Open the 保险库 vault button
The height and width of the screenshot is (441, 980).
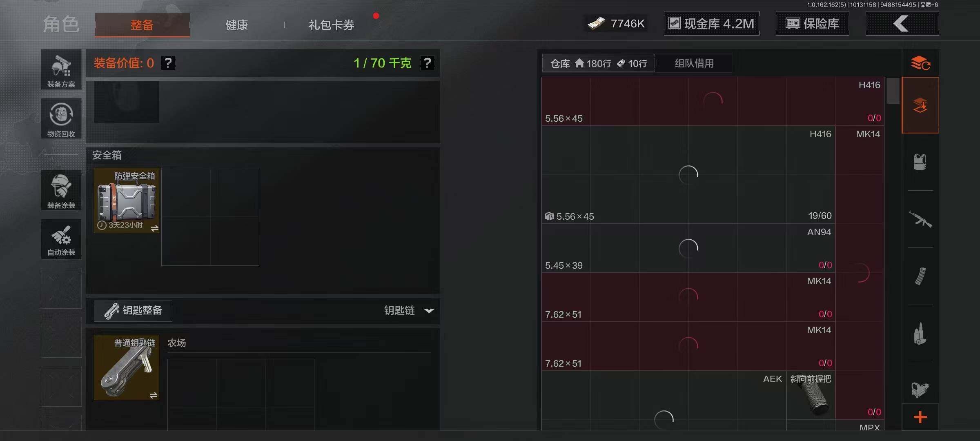point(812,24)
